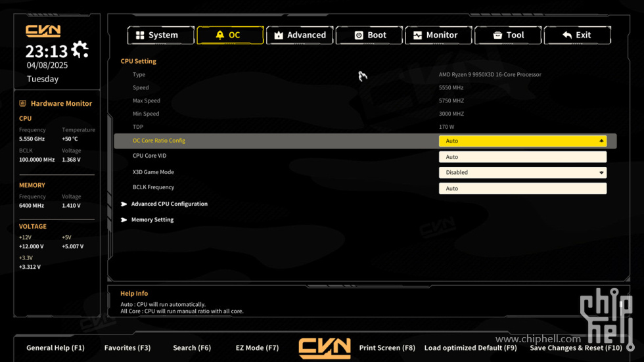Switch to EZ Mode (F7)
The width and height of the screenshot is (644, 362).
pyautogui.click(x=257, y=348)
